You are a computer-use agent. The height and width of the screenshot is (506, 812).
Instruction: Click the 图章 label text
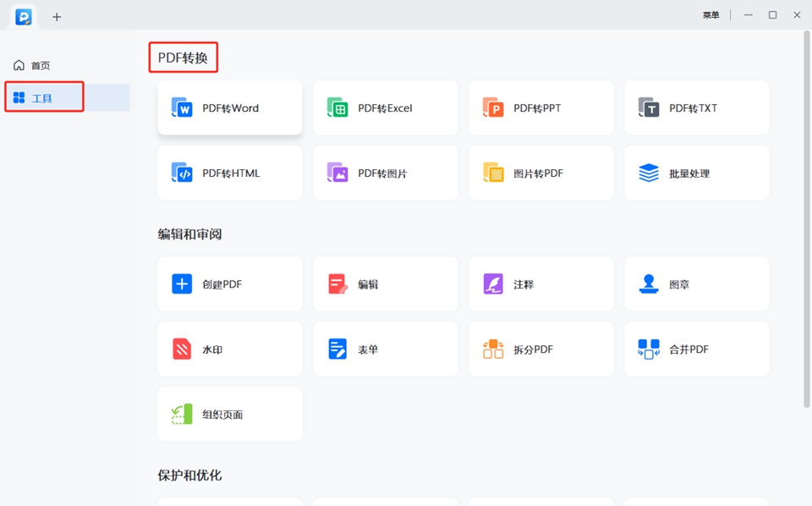point(679,284)
